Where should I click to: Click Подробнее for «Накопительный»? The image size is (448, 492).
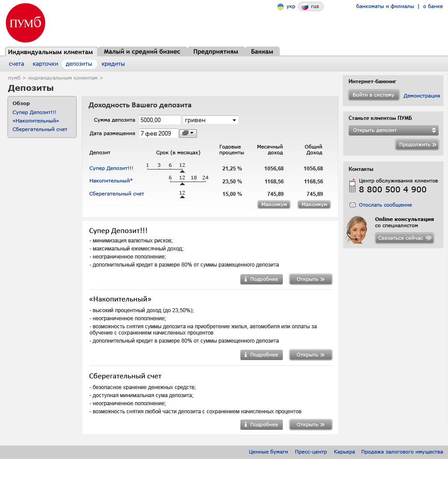tap(261, 355)
